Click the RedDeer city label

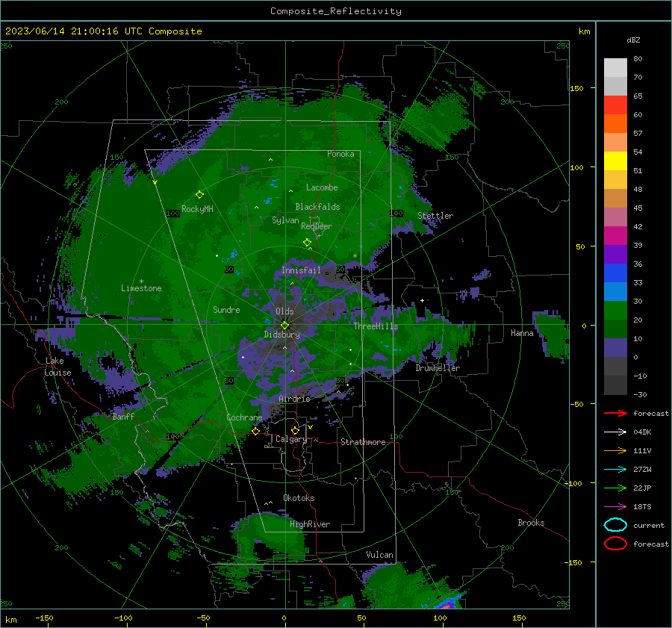click(317, 226)
